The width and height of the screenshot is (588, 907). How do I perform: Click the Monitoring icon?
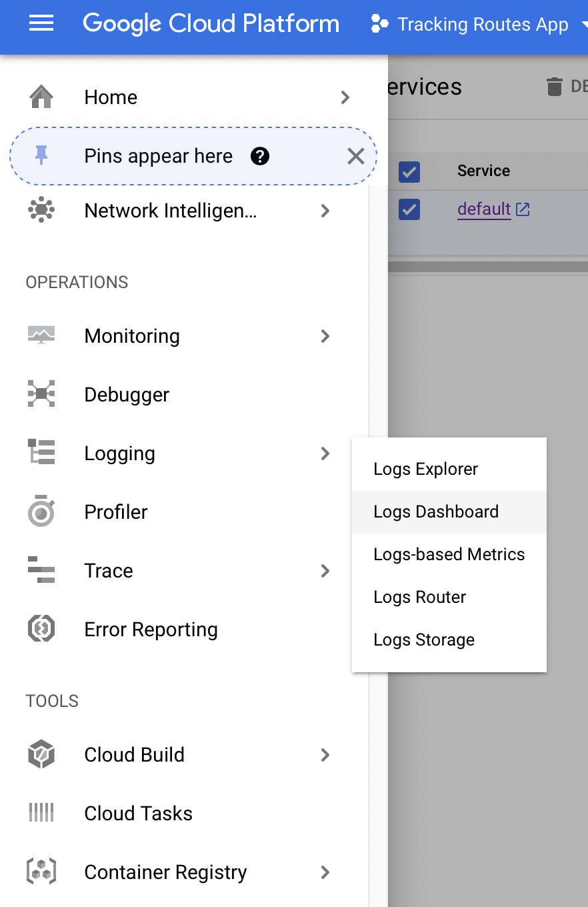point(41,336)
